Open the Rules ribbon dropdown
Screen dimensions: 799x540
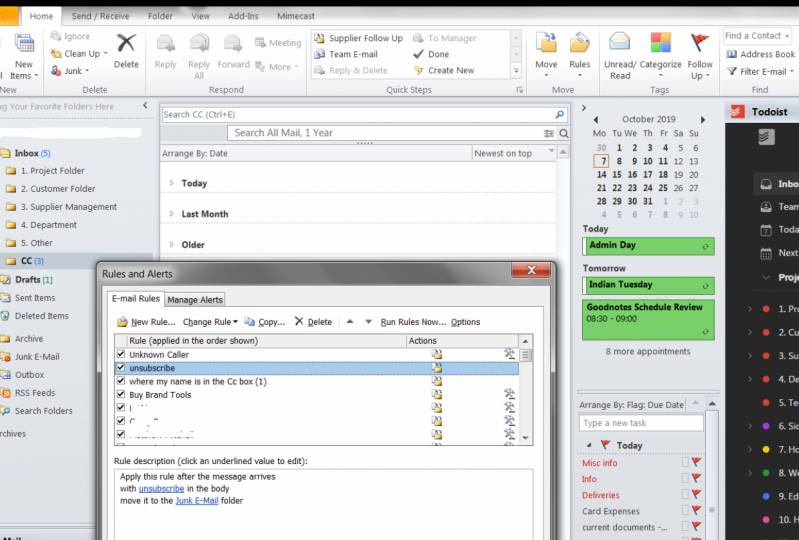pyautogui.click(x=579, y=75)
